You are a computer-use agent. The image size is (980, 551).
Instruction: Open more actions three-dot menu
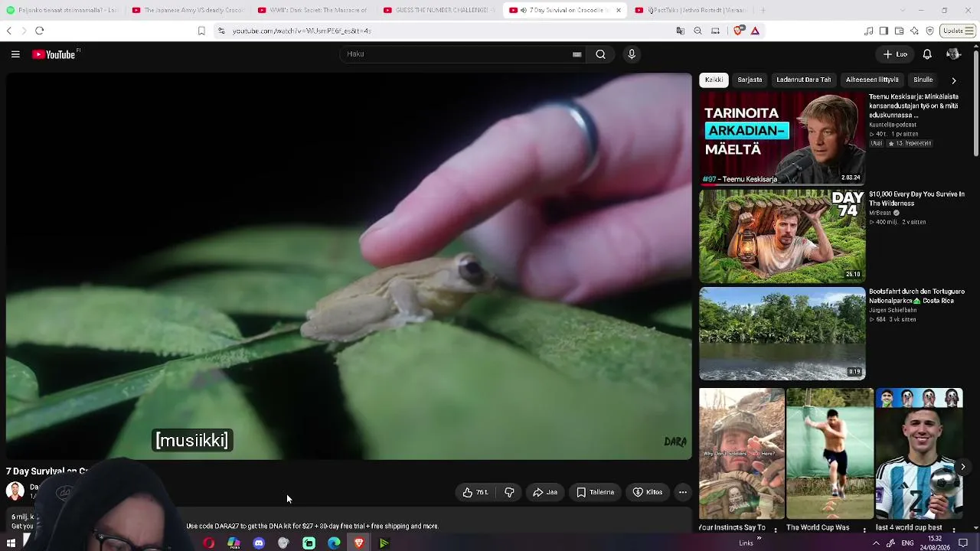[x=683, y=492]
